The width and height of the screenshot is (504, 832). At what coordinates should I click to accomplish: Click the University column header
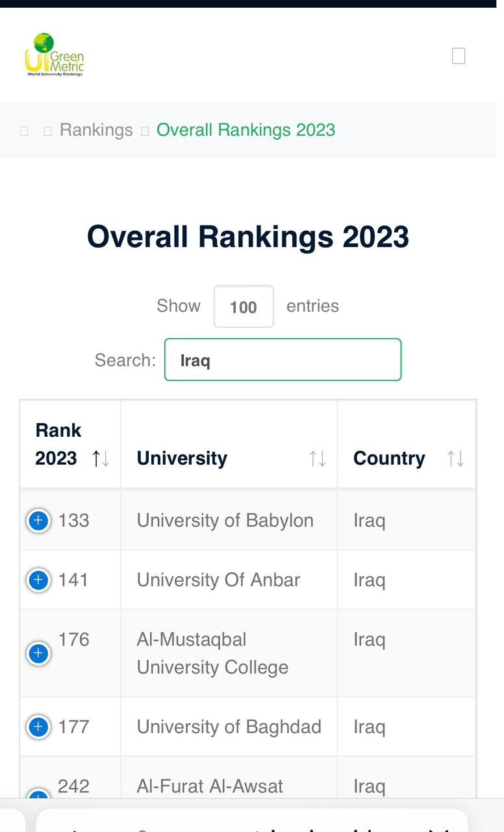229,445
